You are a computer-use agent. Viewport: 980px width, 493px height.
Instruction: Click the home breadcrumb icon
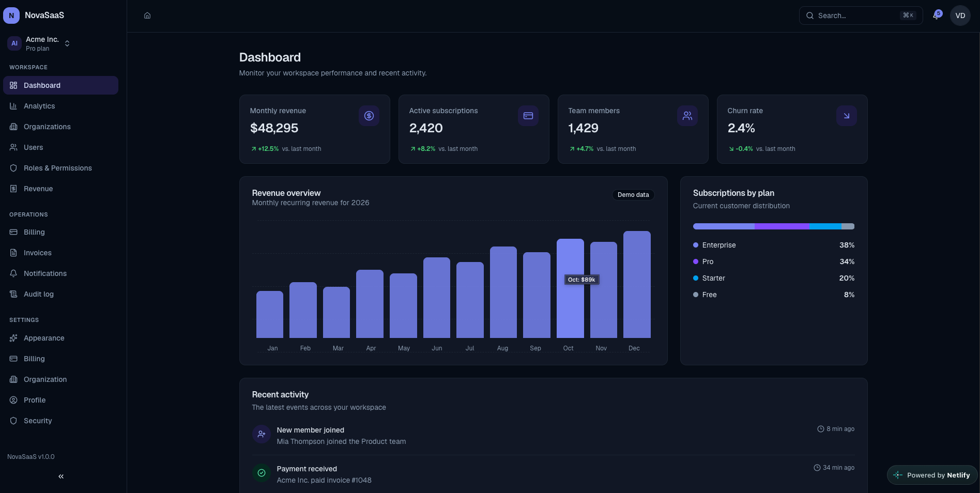(147, 16)
